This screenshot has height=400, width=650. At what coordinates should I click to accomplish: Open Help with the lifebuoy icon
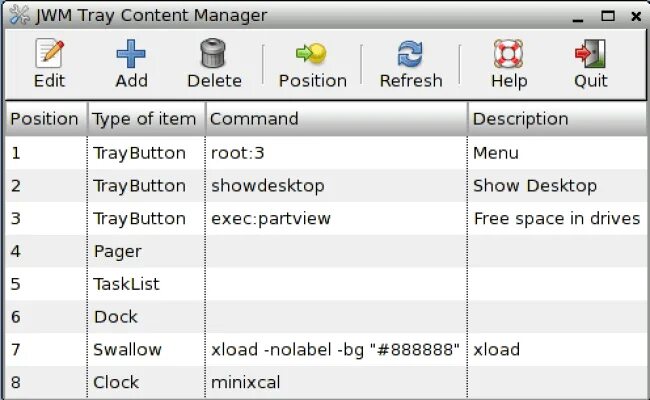point(508,53)
